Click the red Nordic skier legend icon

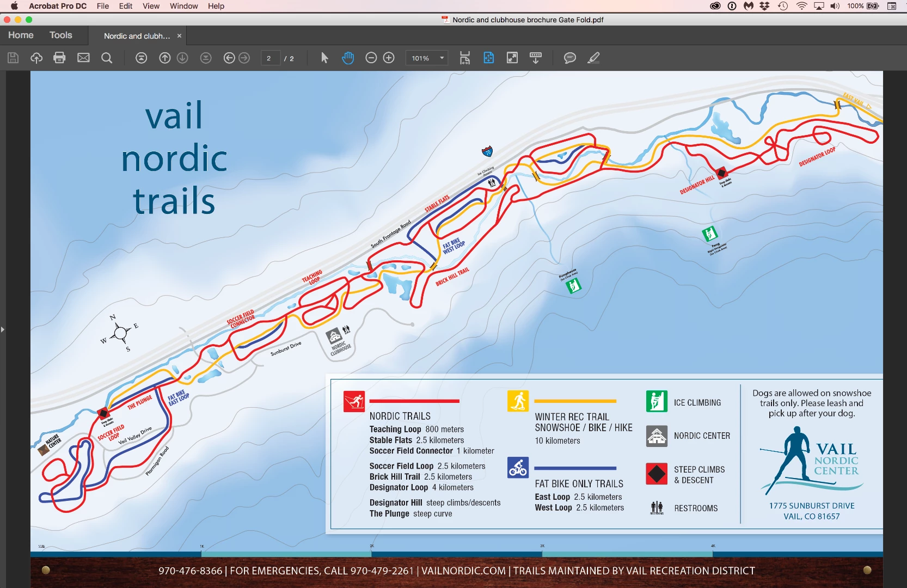[354, 402]
